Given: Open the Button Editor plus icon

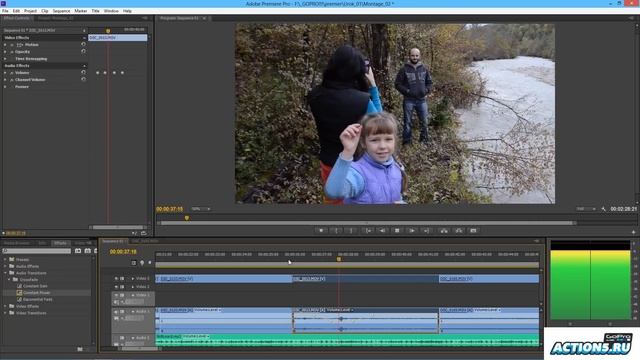Looking at the screenshot, I should coord(633,232).
